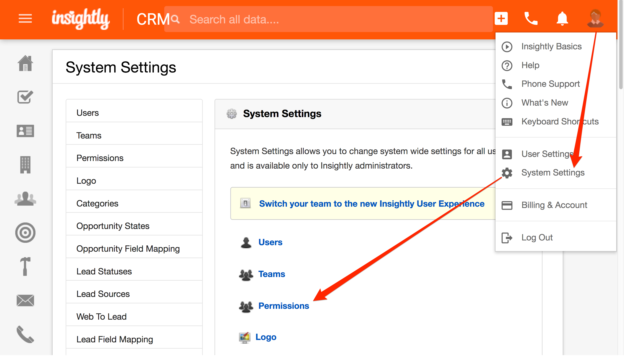The height and width of the screenshot is (364, 624).
Task: Open Opportunities via sidebar target icon
Action: [25, 232]
